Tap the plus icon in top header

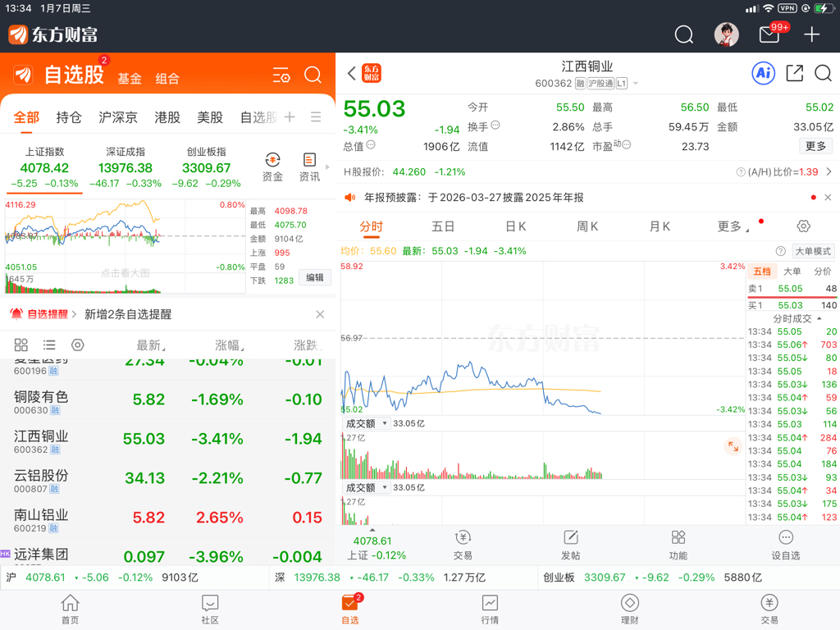(x=811, y=34)
